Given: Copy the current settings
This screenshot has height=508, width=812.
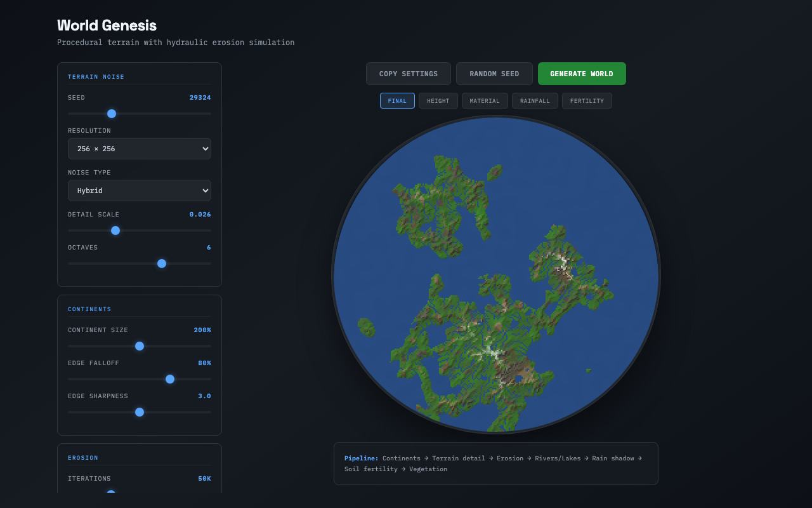Looking at the screenshot, I should 408,74.
